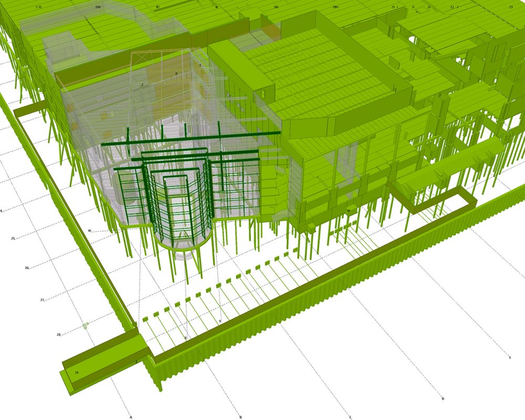Select grid label 27 on left
The image size is (525, 420).
(x=42, y=300)
